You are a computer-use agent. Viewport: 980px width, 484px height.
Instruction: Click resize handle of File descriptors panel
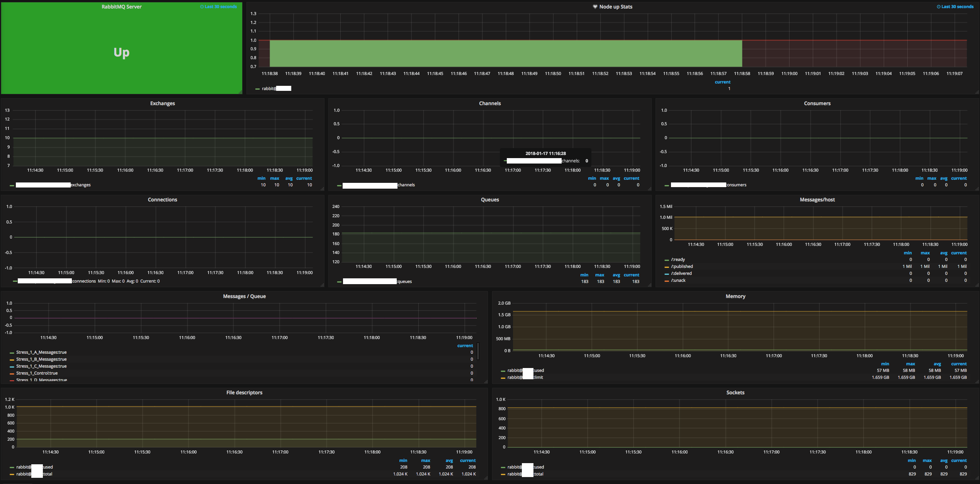(x=486, y=478)
